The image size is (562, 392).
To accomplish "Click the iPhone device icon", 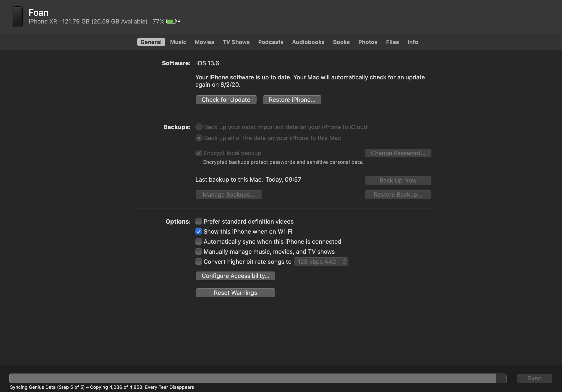I will pyautogui.click(x=18, y=16).
